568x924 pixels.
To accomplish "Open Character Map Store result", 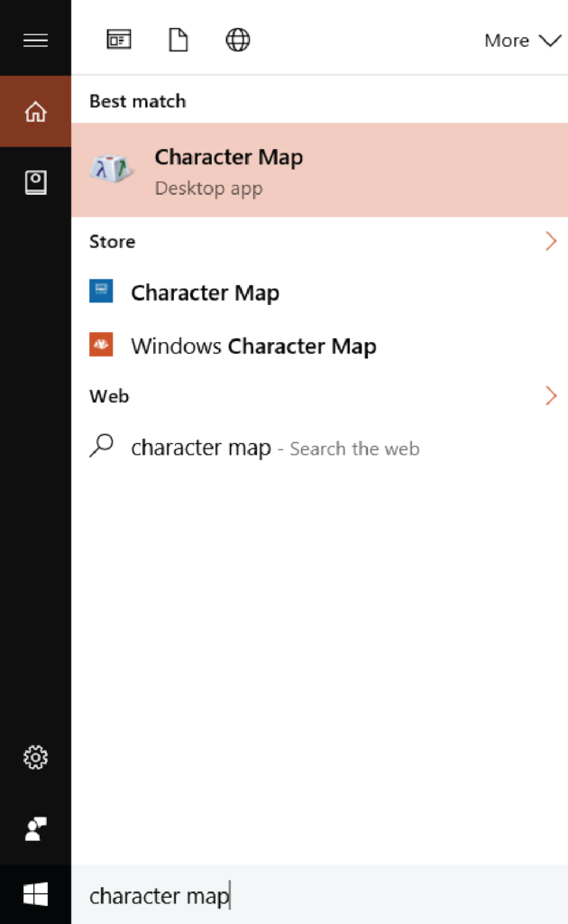I will pos(319,292).
